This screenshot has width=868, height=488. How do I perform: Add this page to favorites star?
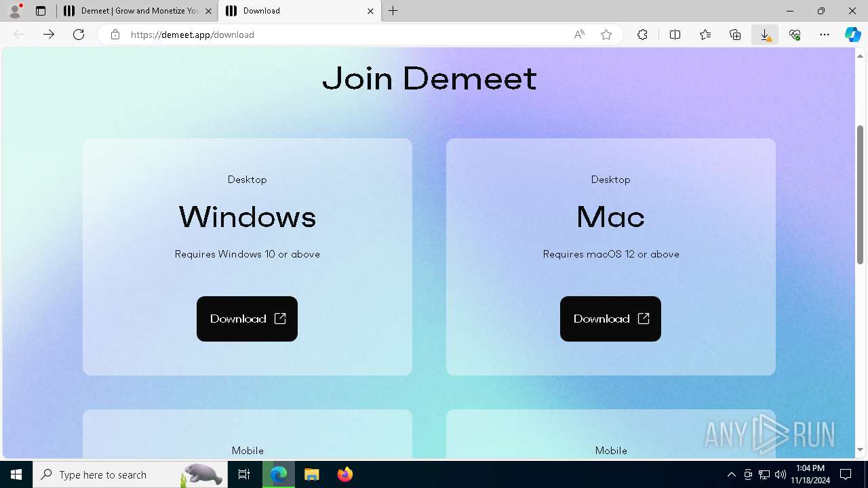[x=606, y=35]
